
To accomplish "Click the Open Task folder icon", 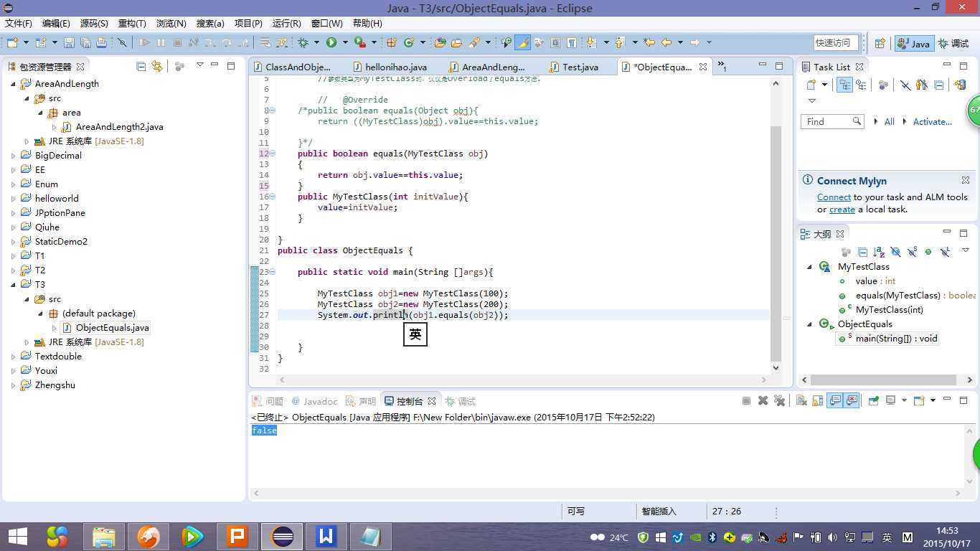I will pyautogui.click(x=456, y=43).
